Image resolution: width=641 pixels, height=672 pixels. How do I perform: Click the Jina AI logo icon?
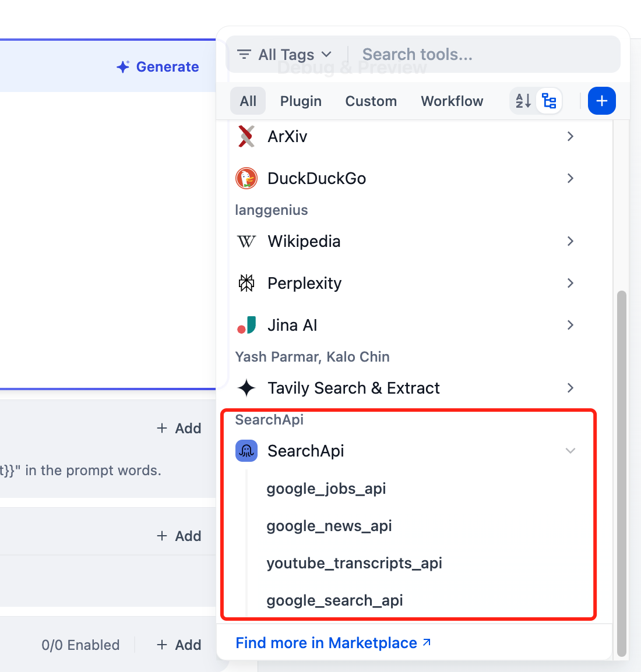pyautogui.click(x=246, y=325)
